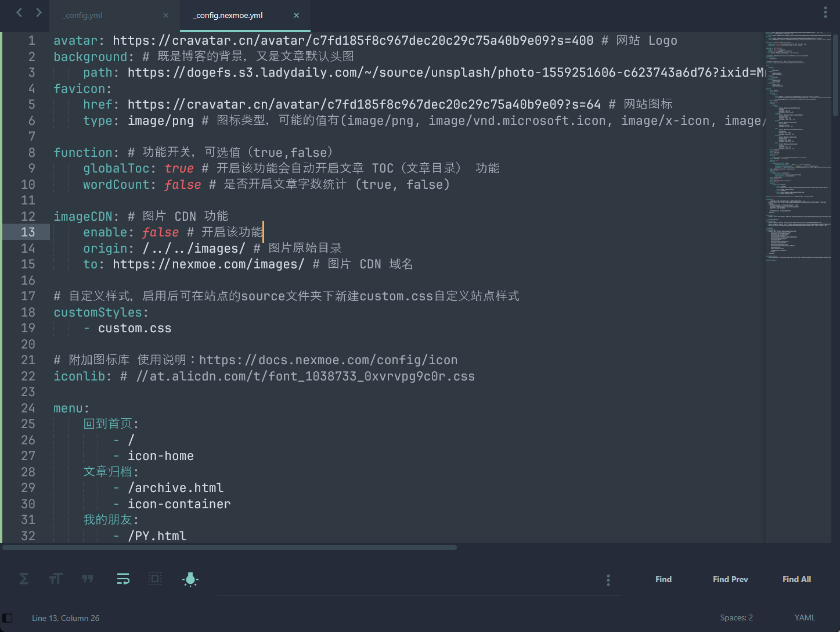This screenshot has height=632, width=840.
Task: Click the Find button
Action: click(x=664, y=579)
